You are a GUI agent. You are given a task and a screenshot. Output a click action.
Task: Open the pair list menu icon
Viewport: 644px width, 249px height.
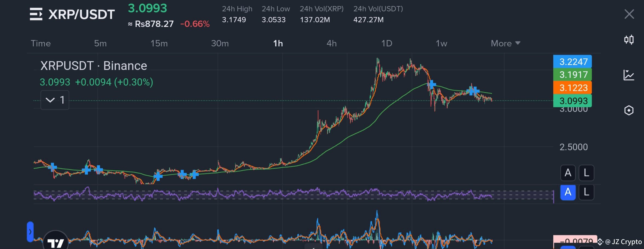[36, 14]
